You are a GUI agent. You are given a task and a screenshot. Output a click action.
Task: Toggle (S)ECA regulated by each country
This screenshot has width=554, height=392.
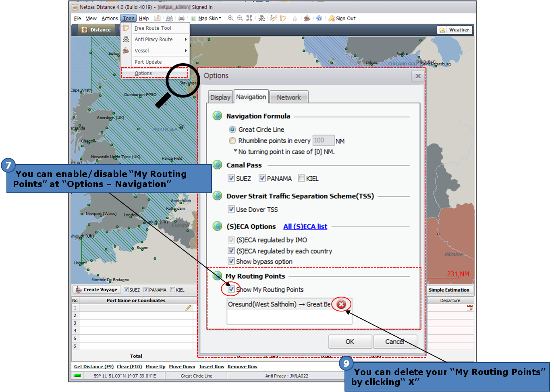point(231,250)
